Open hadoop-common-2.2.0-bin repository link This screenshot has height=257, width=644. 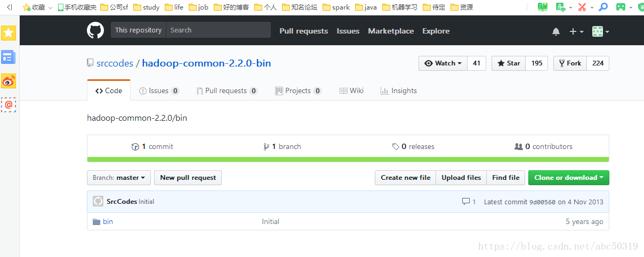coord(206,63)
